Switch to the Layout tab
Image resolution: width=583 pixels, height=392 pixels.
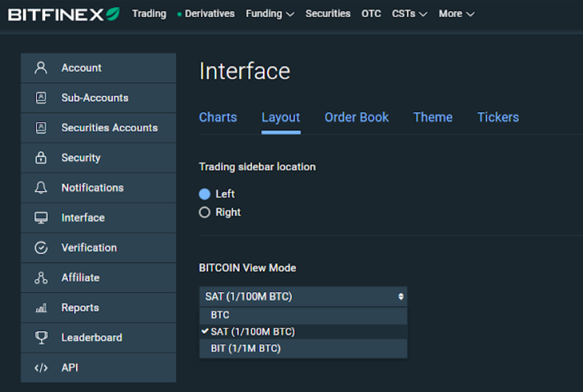pyautogui.click(x=281, y=117)
